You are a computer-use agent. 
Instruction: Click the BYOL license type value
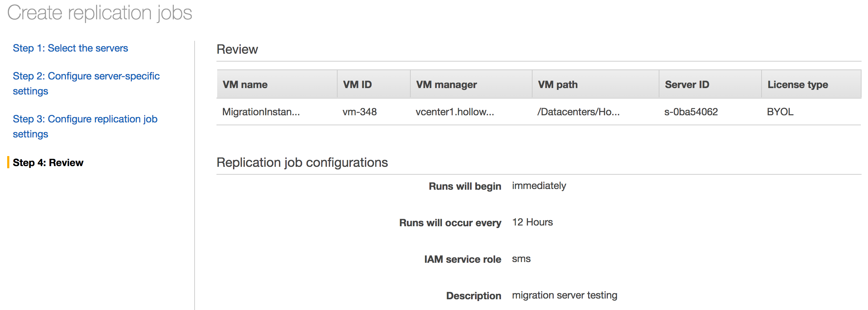(x=780, y=112)
